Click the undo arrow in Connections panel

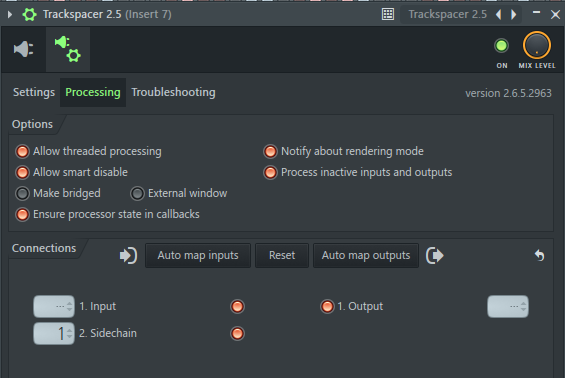[x=539, y=255]
